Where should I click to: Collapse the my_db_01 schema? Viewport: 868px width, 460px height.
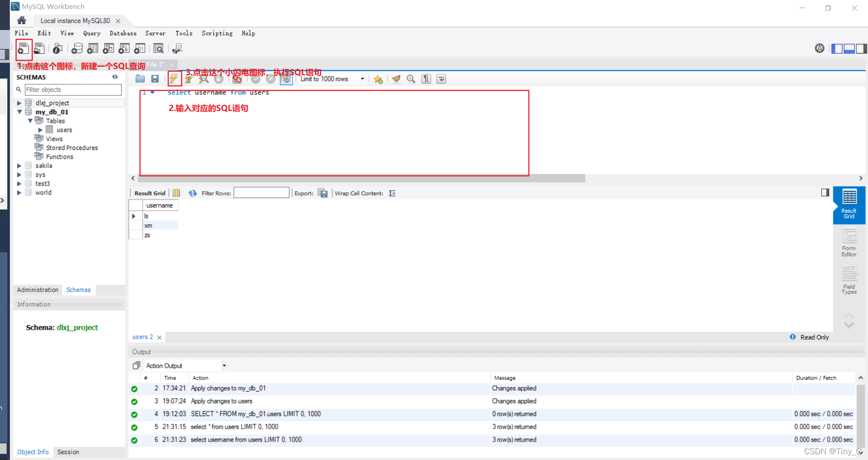click(x=19, y=112)
